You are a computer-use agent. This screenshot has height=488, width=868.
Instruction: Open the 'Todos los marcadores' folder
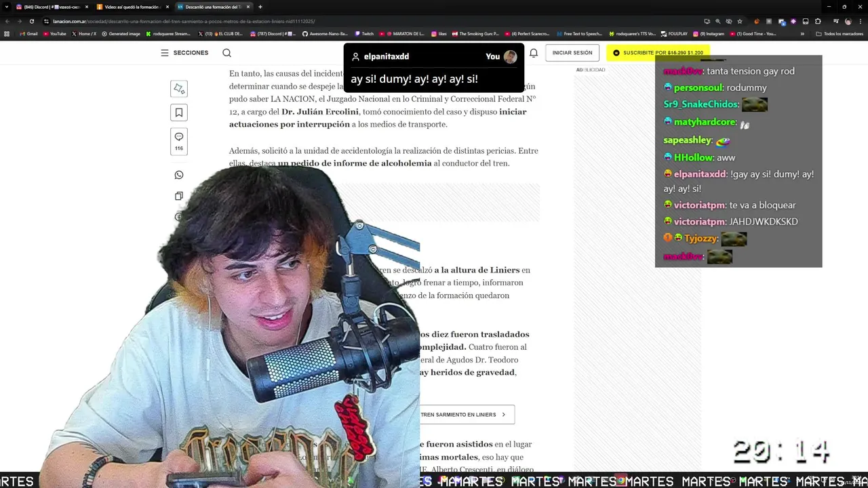click(x=840, y=33)
